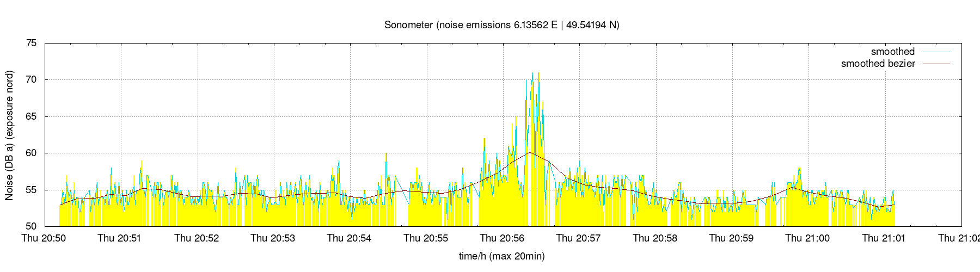Click the Sonometer chart title
Viewport: 980px width, 272px height.
(x=501, y=24)
